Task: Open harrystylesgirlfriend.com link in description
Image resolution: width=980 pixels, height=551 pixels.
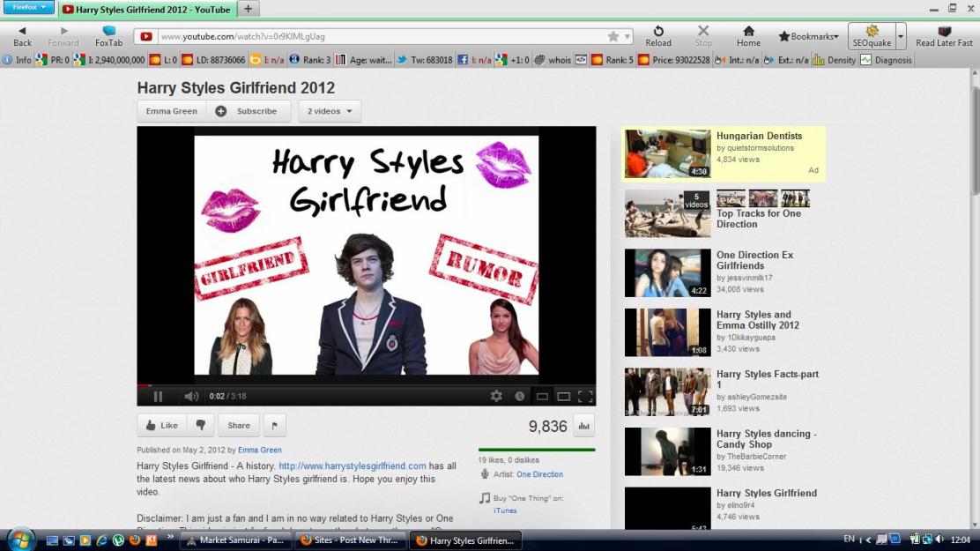Action: tap(353, 466)
